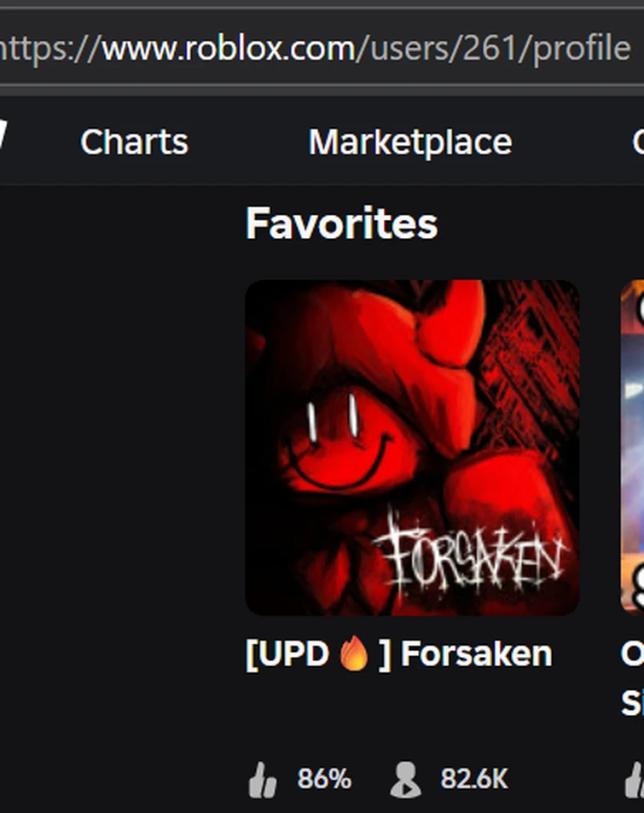Open the Charts page
The width and height of the screenshot is (644, 813).
(134, 142)
